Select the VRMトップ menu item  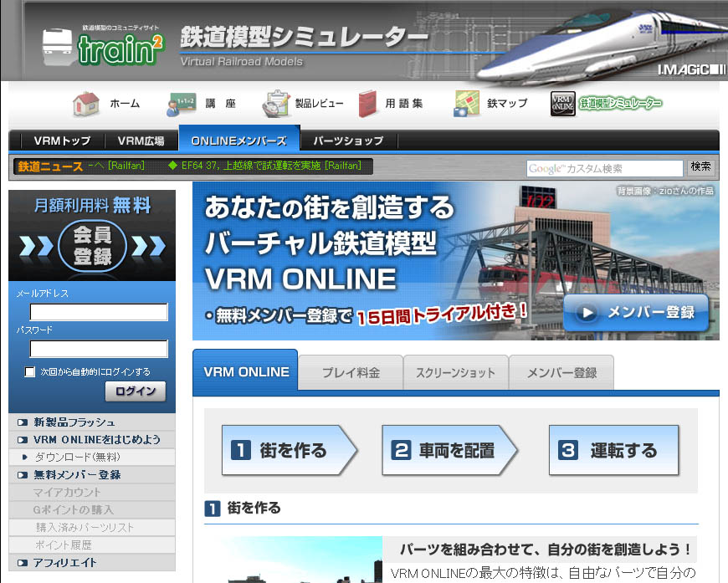click(x=62, y=141)
